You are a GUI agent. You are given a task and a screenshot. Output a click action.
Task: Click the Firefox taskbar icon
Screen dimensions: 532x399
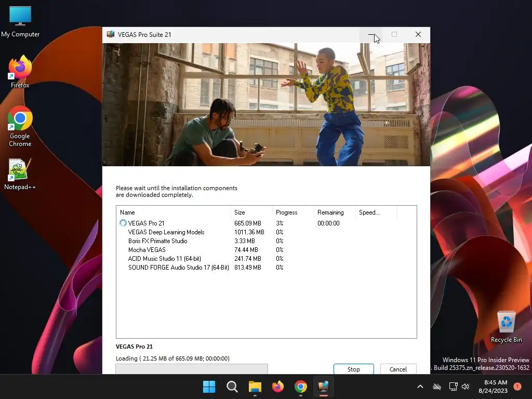click(278, 387)
